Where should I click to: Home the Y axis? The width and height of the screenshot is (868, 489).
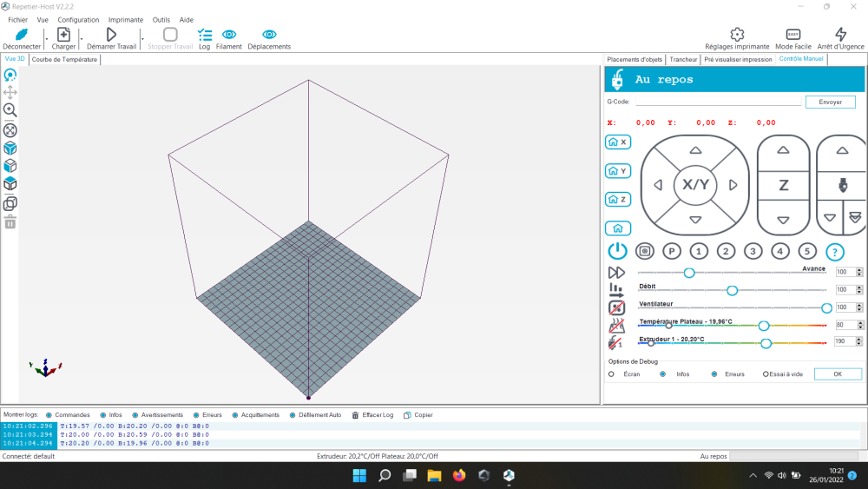[x=618, y=171]
